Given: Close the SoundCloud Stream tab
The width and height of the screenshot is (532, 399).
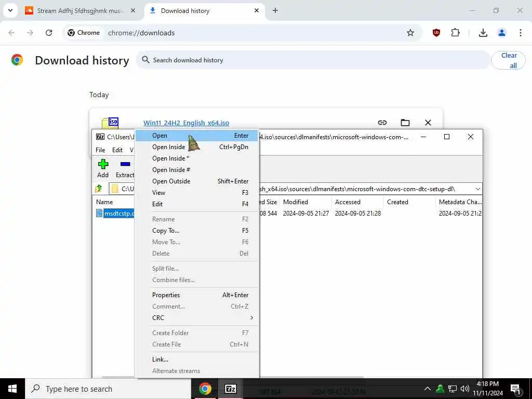Looking at the screenshot, I should (133, 10).
